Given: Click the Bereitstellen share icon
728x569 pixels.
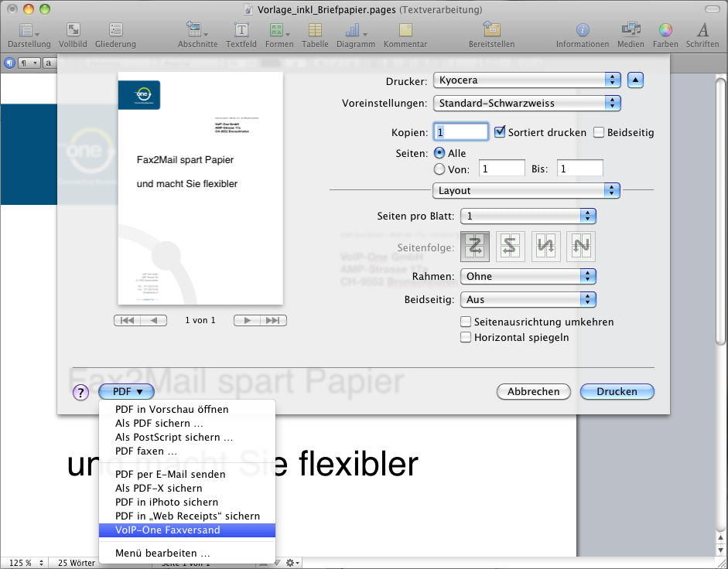Looking at the screenshot, I should coord(491,29).
